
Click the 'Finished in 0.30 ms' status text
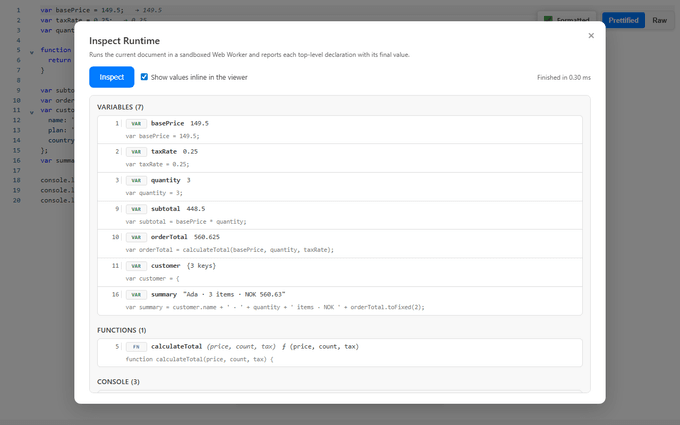point(564,78)
